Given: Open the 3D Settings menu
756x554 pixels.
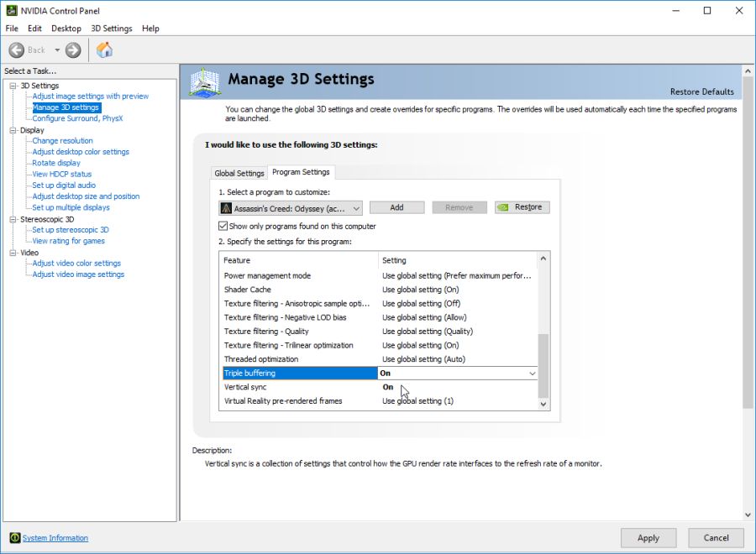Looking at the screenshot, I should pyautogui.click(x=112, y=29).
